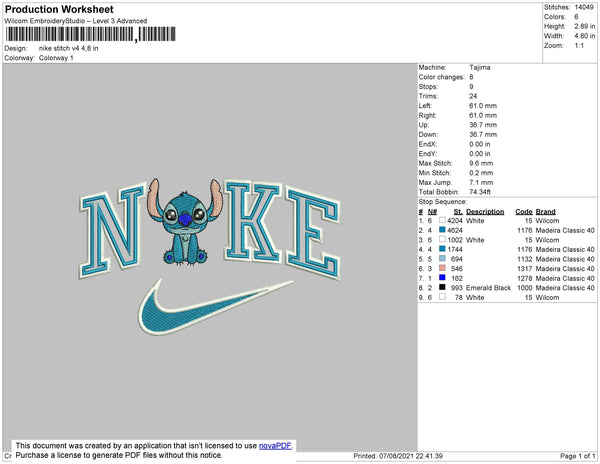Click the Emerald Black color swatch
This screenshot has height=464, width=600.
(442, 287)
